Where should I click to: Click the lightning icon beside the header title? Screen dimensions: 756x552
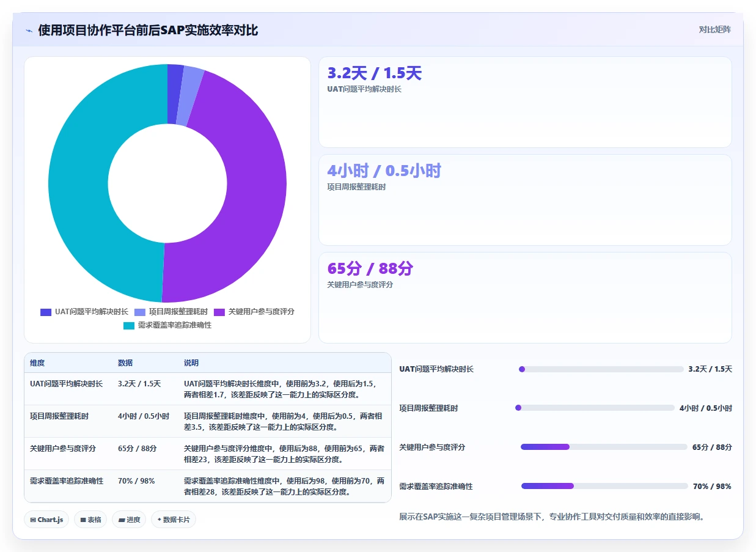pos(29,30)
